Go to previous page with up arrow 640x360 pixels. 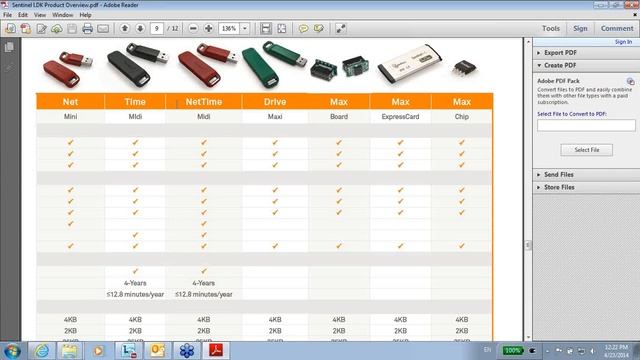[x=125, y=29]
